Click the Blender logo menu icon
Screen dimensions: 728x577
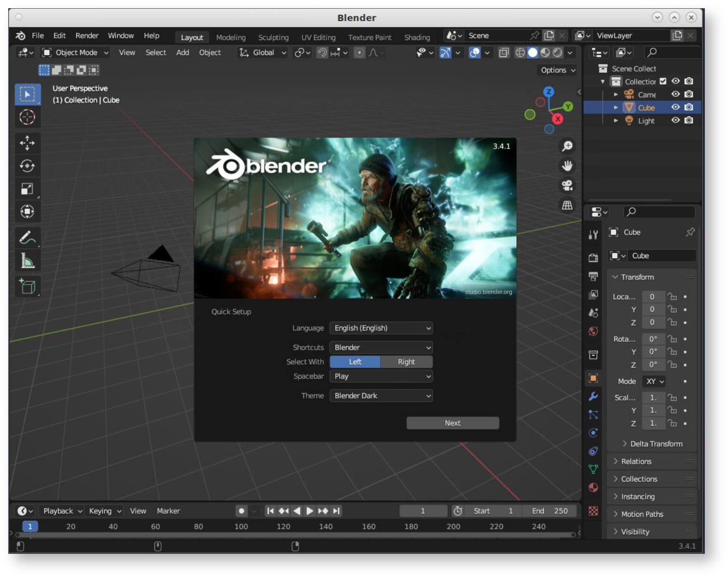(20, 36)
